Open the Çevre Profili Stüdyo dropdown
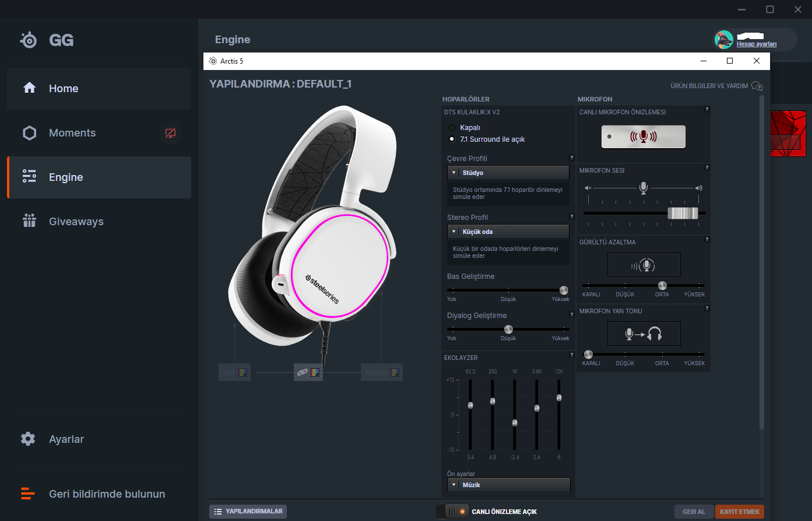This screenshot has width=812, height=521. pos(508,173)
